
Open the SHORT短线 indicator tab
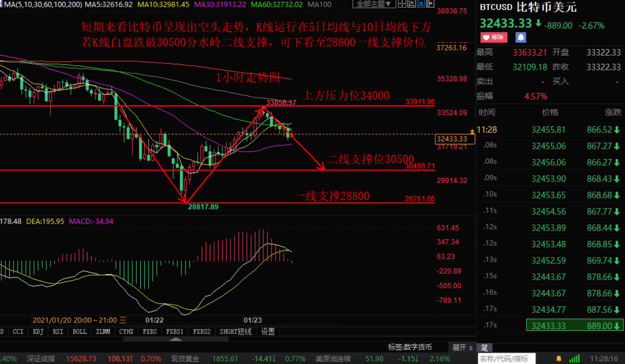235,332
